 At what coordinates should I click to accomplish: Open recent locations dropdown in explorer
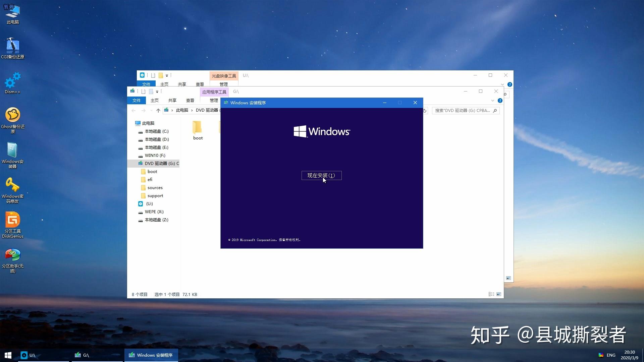[151, 110]
